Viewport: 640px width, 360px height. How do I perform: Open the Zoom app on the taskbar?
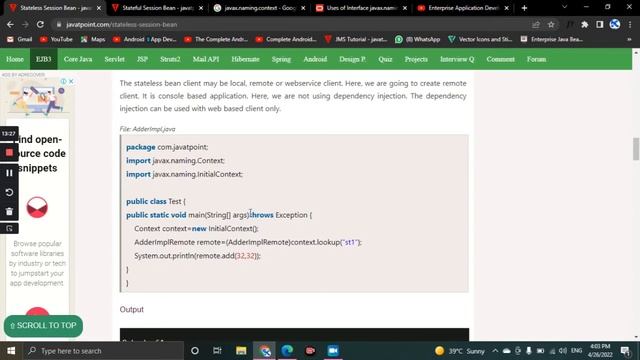pyautogui.click(x=333, y=351)
